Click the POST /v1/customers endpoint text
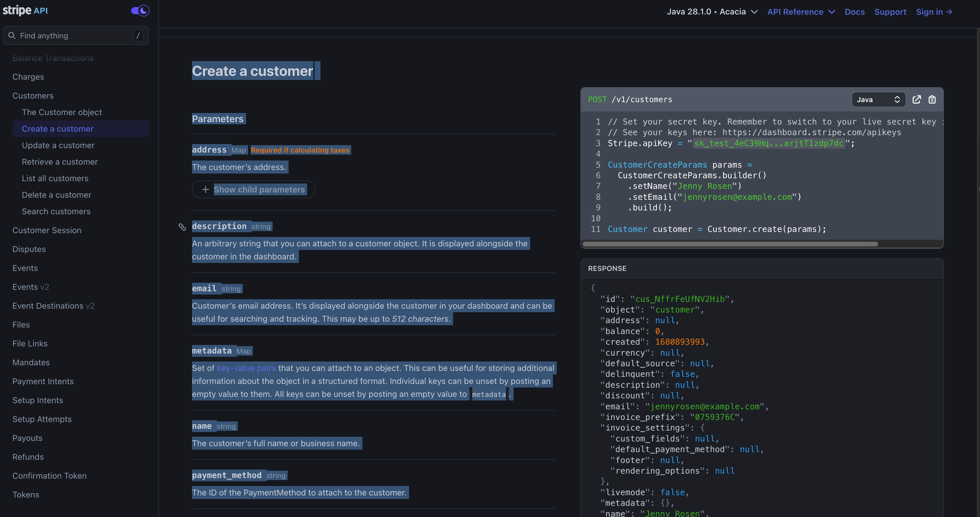980x517 pixels. point(630,100)
